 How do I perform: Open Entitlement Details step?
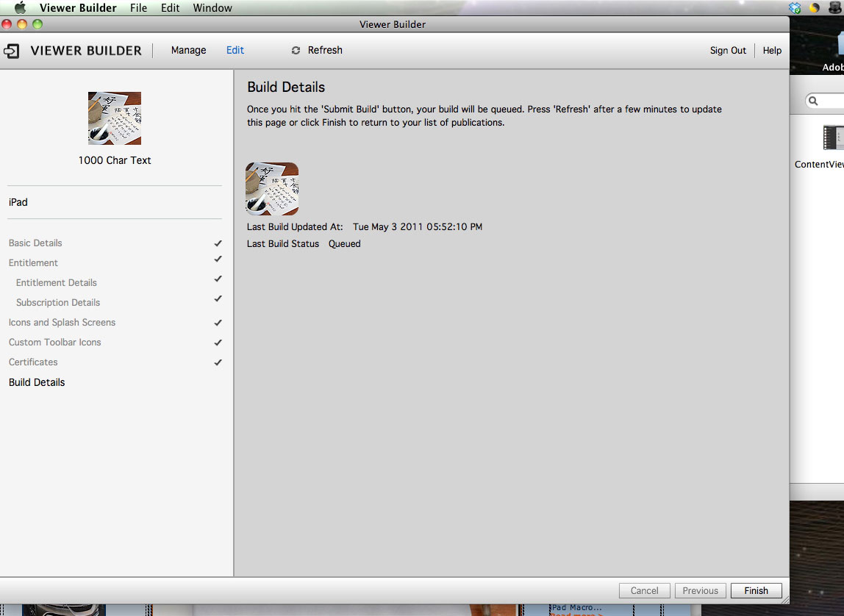pyautogui.click(x=57, y=283)
